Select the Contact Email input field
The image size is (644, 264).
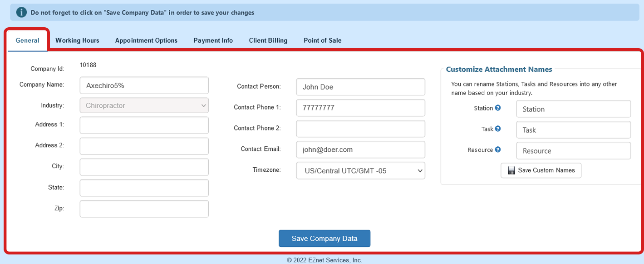coord(360,149)
